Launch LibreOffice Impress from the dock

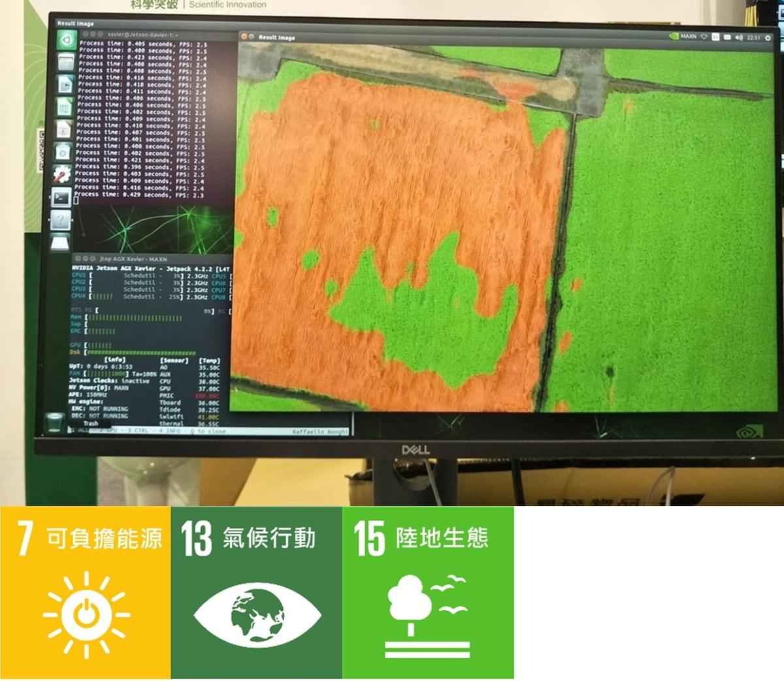[x=63, y=129]
